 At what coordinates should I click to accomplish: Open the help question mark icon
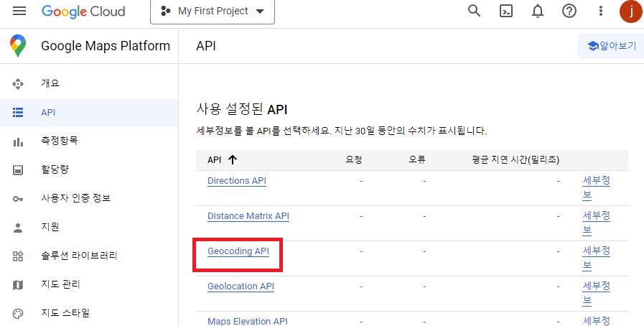[569, 11]
